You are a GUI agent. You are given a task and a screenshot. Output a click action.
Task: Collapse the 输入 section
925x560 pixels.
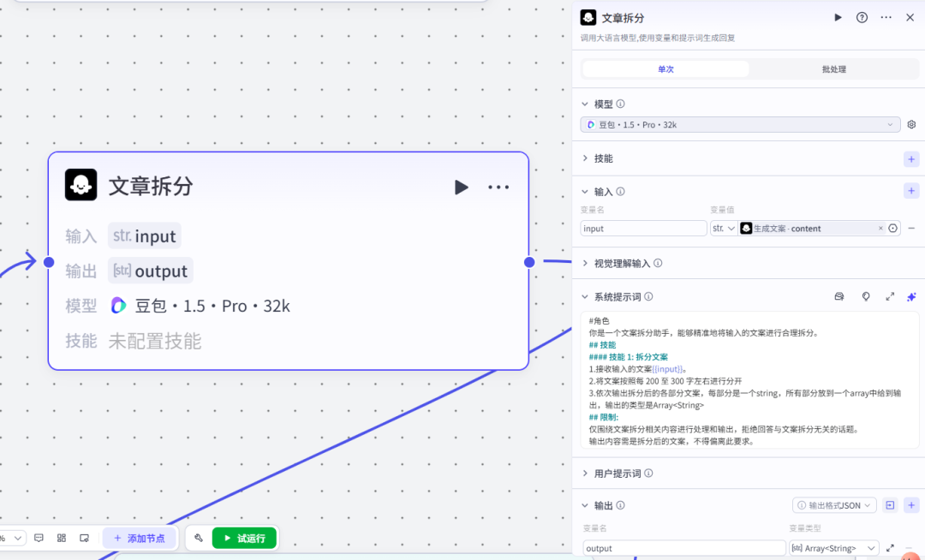click(x=585, y=192)
